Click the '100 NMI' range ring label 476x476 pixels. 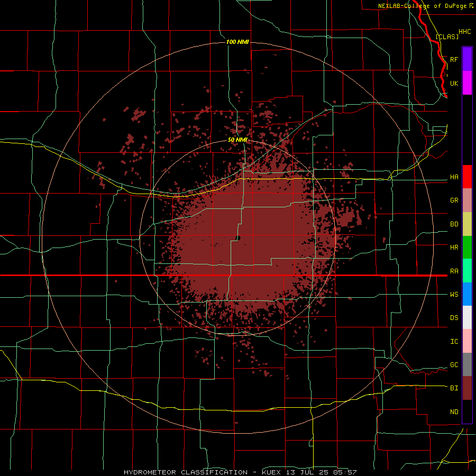click(237, 42)
